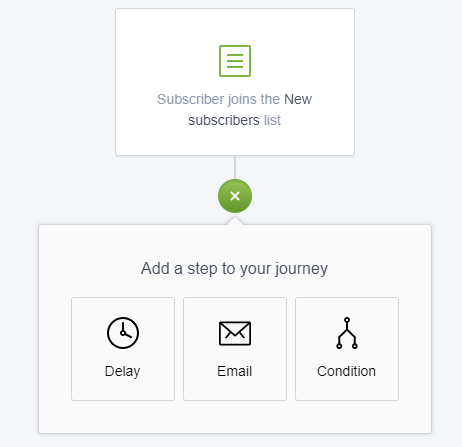Click the white cross inside green circle
The image size is (462, 447).
[235, 196]
